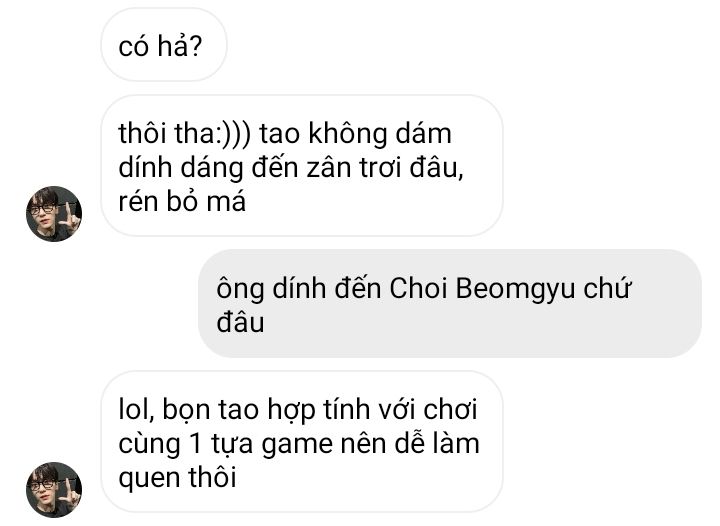The width and height of the screenshot is (720, 526).
Task: Click the name "Choi Beomgyu" in the message
Action: pyautogui.click(x=482, y=288)
